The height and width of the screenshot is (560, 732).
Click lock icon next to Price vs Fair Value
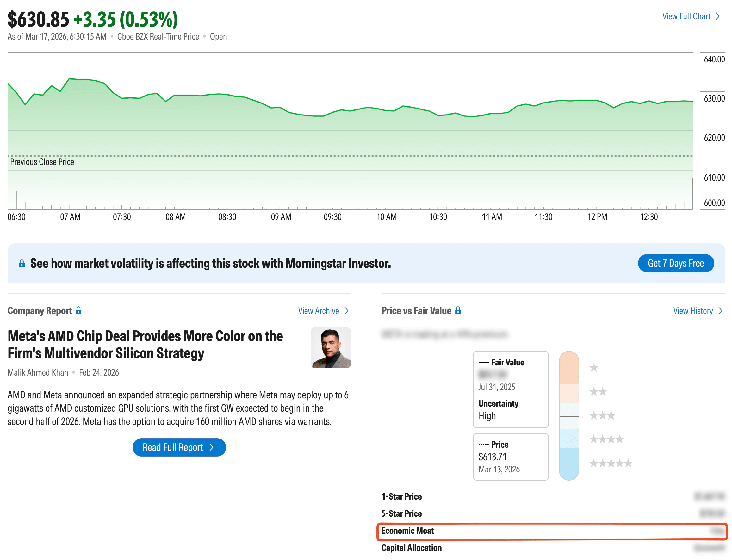click(458, 311)
